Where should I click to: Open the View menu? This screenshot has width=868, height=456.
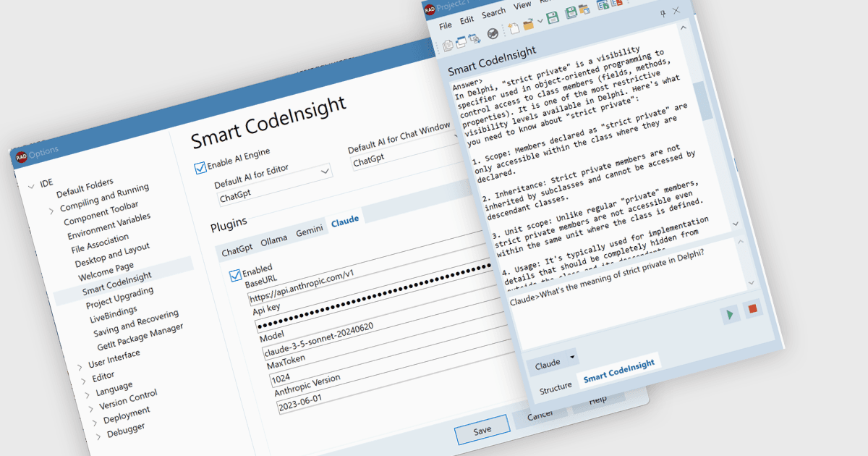click(x=522, y=6)
